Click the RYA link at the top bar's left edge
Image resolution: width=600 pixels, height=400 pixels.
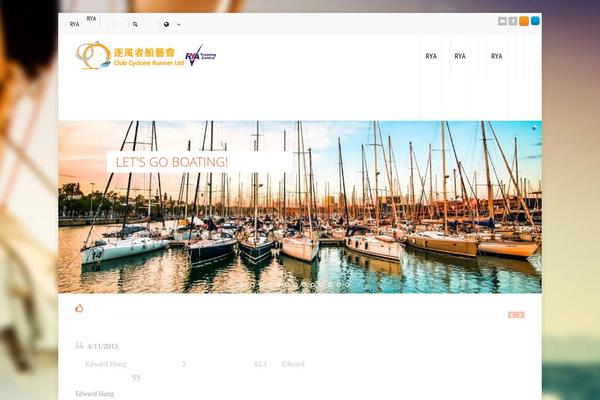74,24
